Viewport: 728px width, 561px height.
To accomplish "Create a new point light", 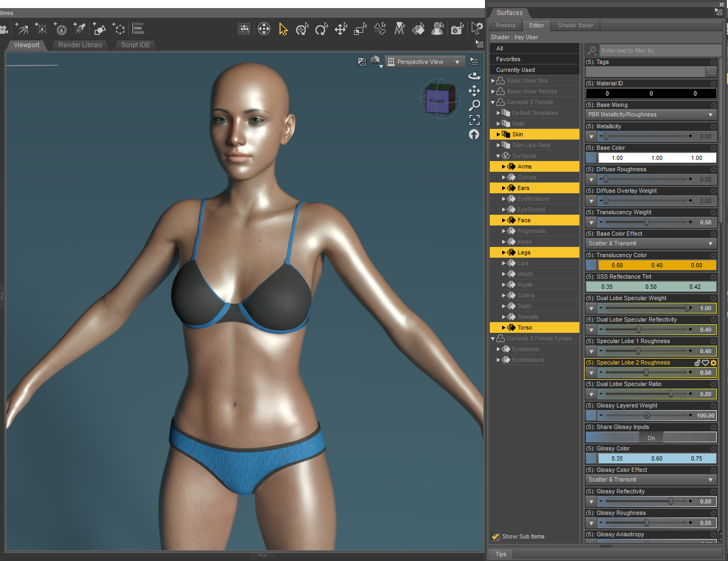I will click(41, 28).
